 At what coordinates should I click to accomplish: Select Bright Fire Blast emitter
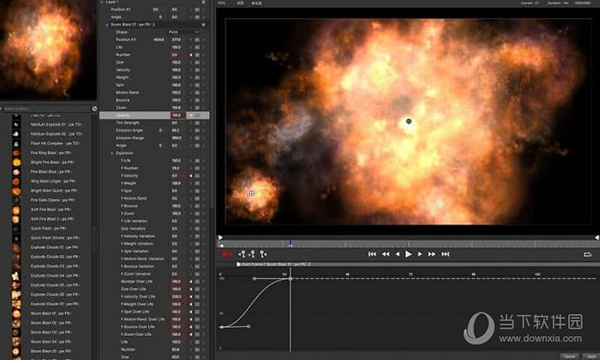(x=53, y=162)
